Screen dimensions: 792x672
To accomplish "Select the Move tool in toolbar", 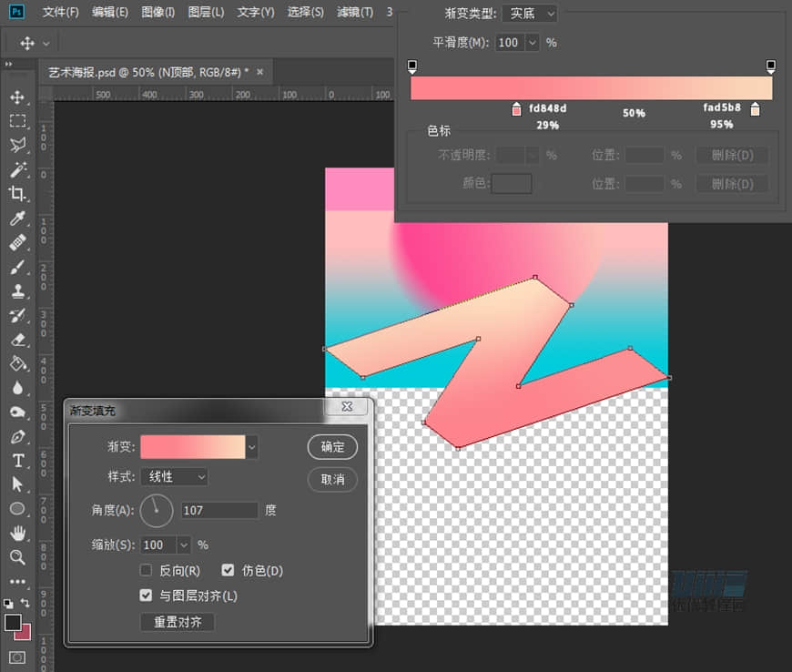I will (x=17, y=97).
